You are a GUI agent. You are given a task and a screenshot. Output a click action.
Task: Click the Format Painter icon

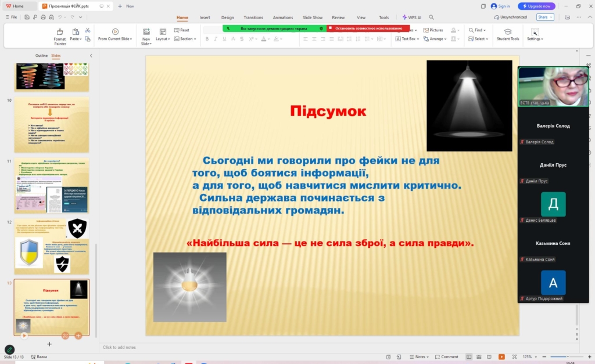(59, 32)
